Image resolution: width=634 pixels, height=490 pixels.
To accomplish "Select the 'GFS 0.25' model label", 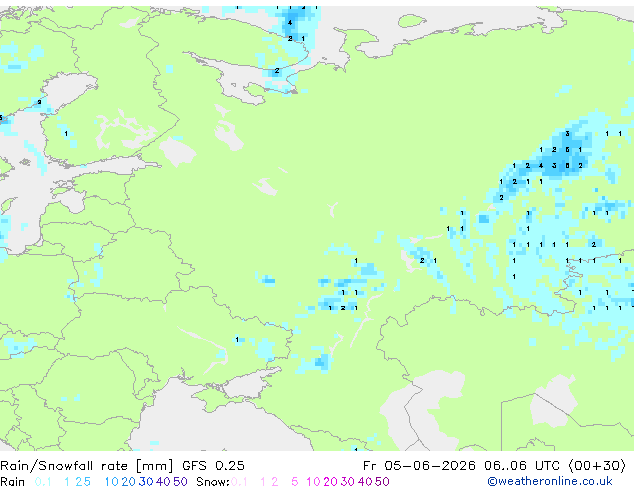I will (213, 466).
